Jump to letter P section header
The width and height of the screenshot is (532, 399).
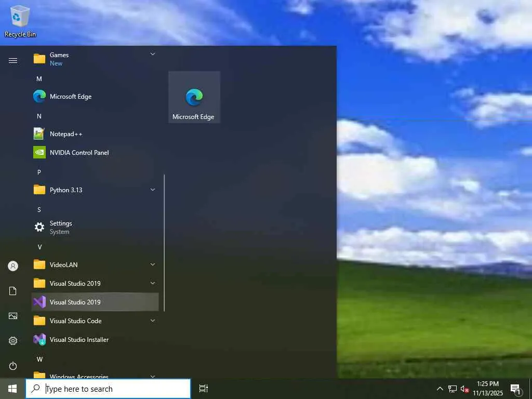point(39,172)
